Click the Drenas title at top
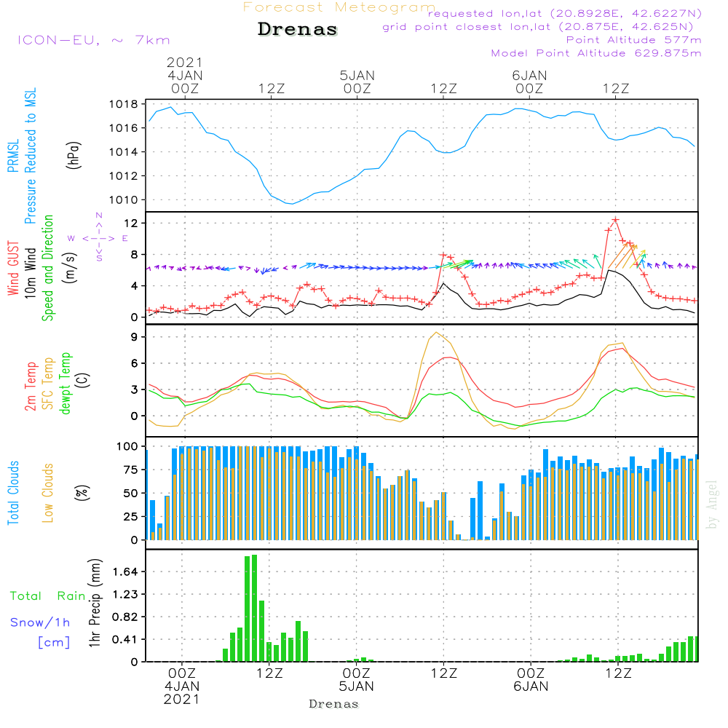The image size is (728, 728). coord(297,29)
